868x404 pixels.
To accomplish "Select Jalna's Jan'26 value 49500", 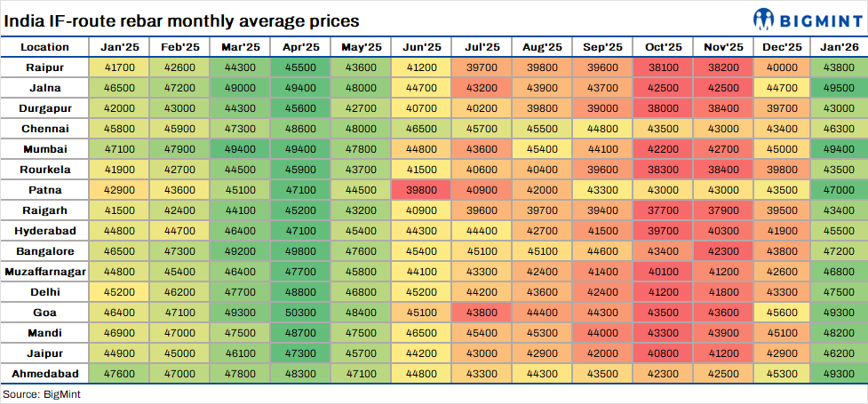I will [x=839, y=87].
